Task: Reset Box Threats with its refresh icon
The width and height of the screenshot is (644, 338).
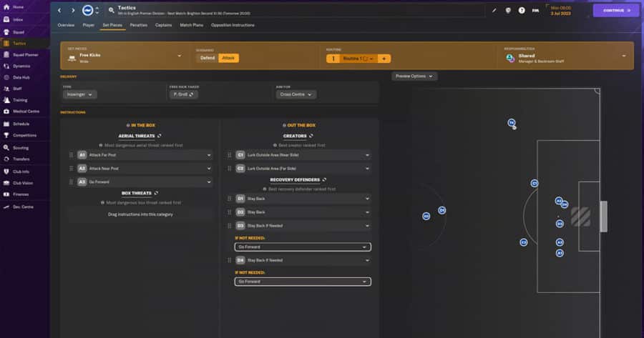Action: (x=156, y=193)
